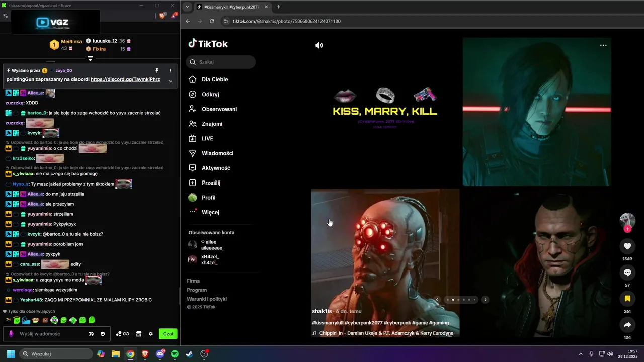Bookmark the TikTok post

point(627,299)
